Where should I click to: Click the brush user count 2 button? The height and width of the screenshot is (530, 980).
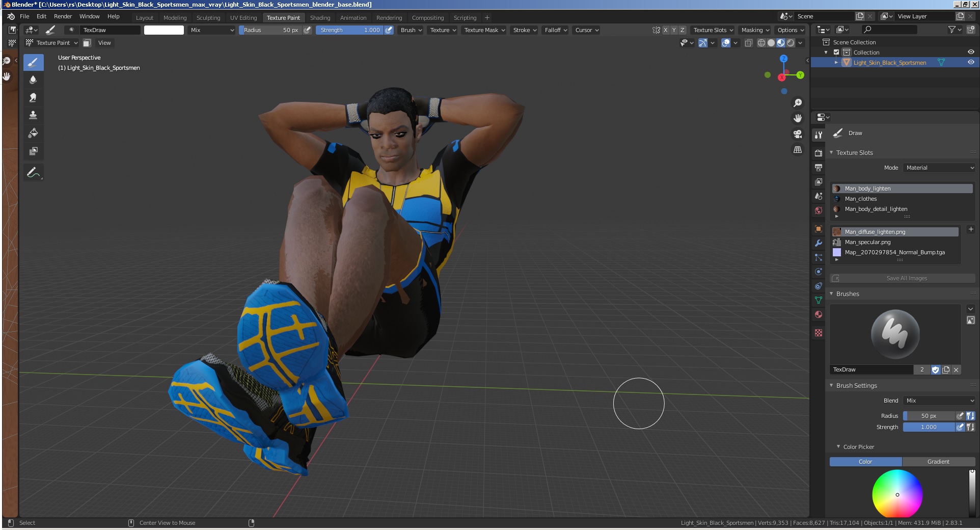(x=922, y=369)
